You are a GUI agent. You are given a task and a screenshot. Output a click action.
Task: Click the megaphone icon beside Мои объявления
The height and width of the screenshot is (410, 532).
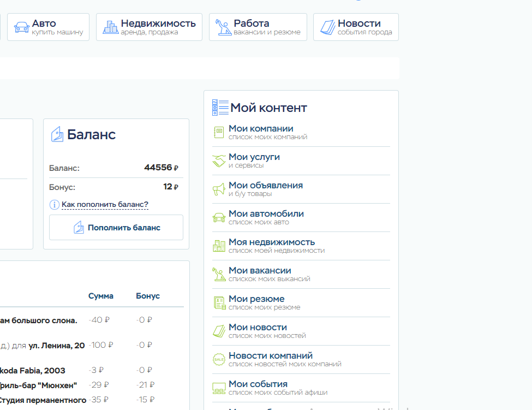pyautogui.click(x=219, y=189)
